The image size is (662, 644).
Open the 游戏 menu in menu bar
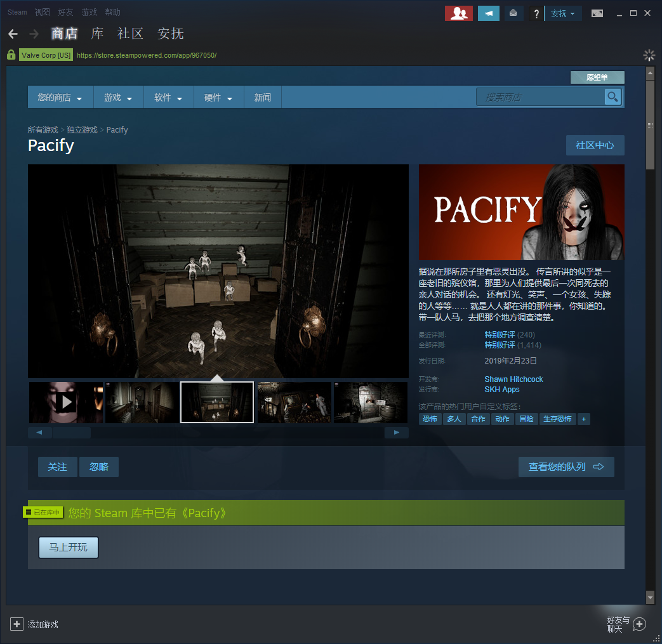89,12
